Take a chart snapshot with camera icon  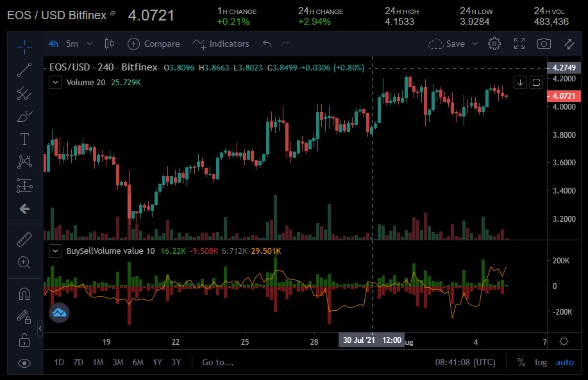544,44
